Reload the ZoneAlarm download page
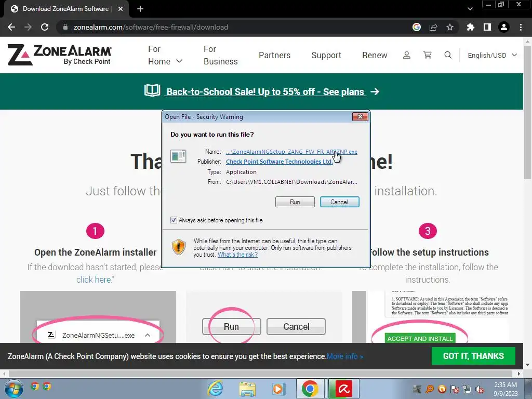Screen dimensions: 532x399 coord(45,27)
